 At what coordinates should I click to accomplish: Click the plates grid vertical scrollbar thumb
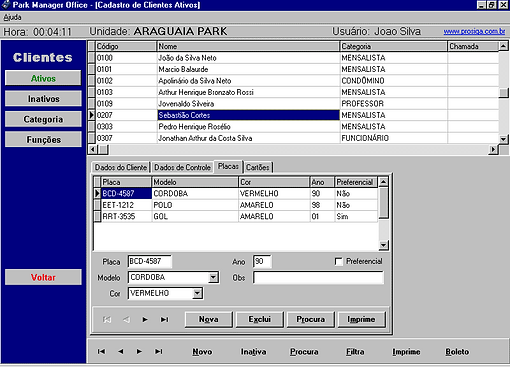coord(383,203)
